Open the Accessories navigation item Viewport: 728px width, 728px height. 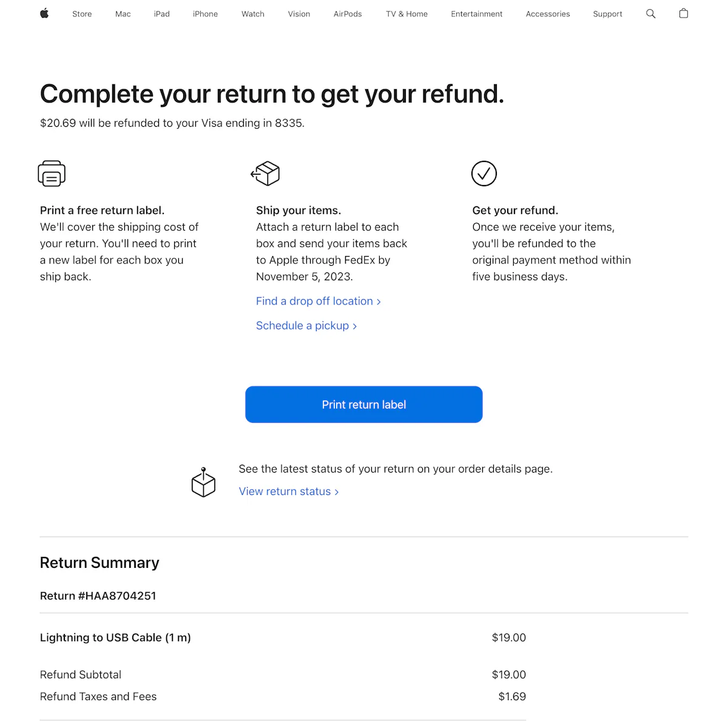tap(547, 13)
